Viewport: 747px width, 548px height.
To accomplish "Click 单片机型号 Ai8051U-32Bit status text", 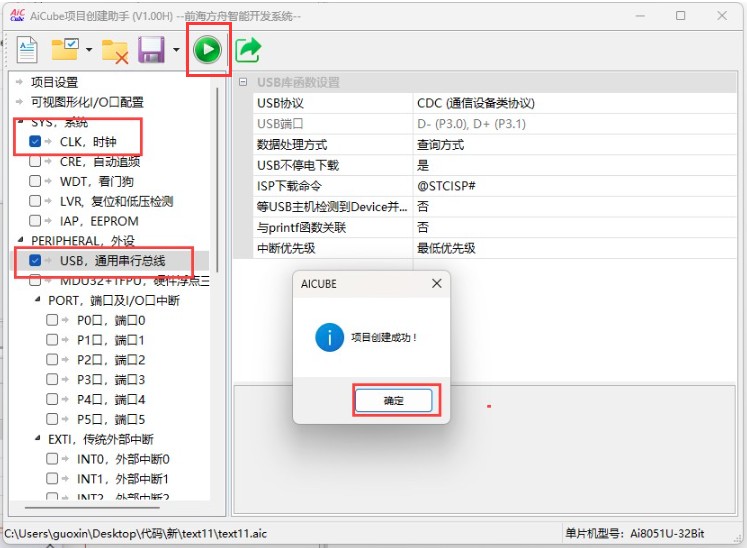I will coord(635,533).
